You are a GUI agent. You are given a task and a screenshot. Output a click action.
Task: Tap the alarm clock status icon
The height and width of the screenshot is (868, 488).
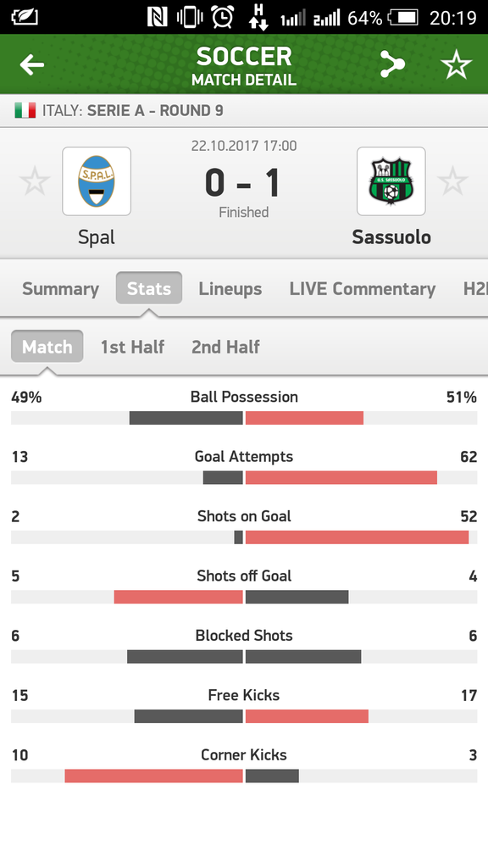point(222,17)
